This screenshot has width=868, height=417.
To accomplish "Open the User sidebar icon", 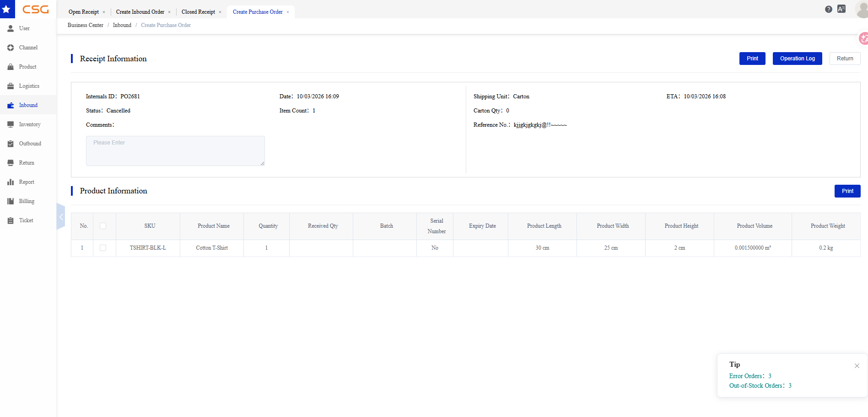I will coord(11,28).
